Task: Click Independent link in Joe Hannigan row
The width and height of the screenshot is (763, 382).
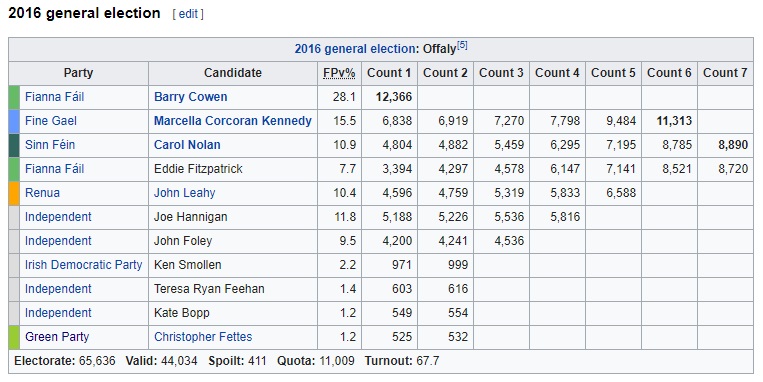Action: pyautogui.click(x=58, y=217)
